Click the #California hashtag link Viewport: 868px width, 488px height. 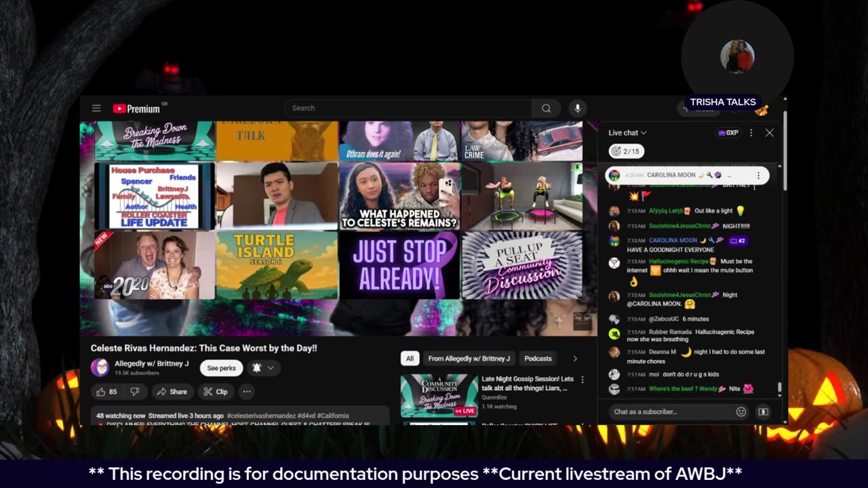coord(333,415)
